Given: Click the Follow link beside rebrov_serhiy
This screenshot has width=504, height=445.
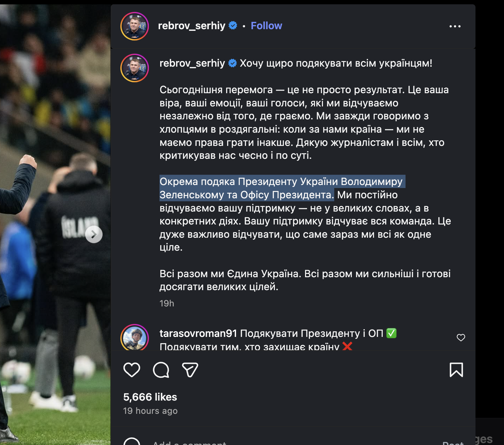Looking at the screenshot, I should point(266,26).
